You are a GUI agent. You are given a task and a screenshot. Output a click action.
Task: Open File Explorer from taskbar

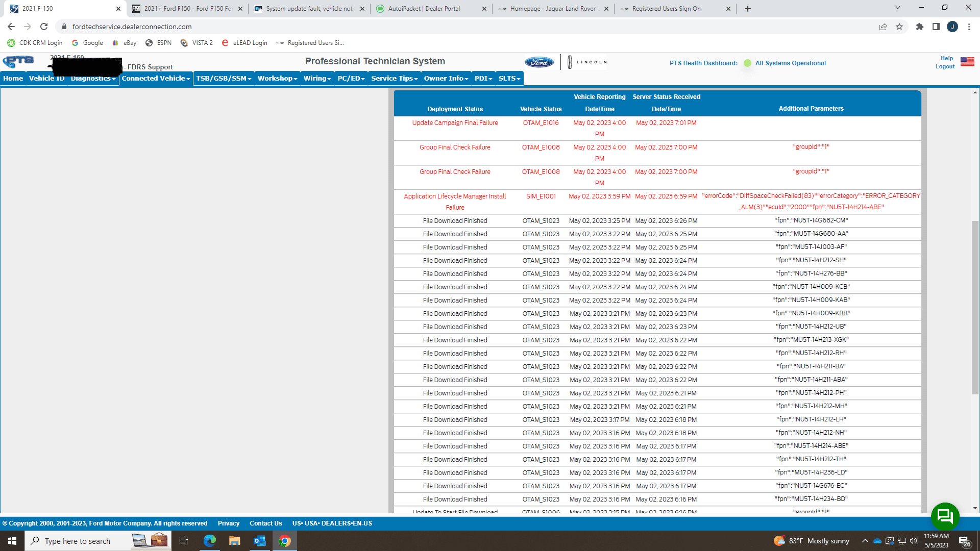tap(234, 541)
